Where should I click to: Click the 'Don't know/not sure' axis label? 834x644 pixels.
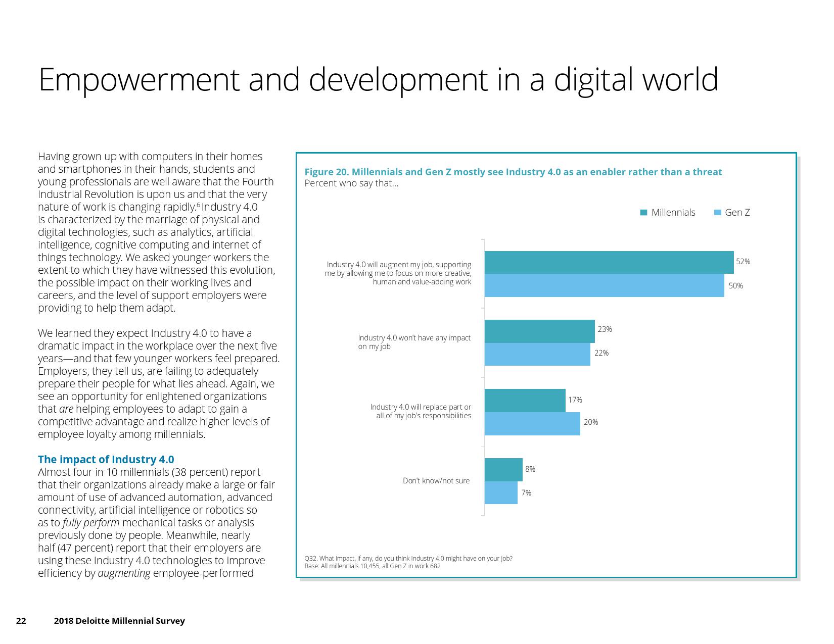tap(436, 481)
